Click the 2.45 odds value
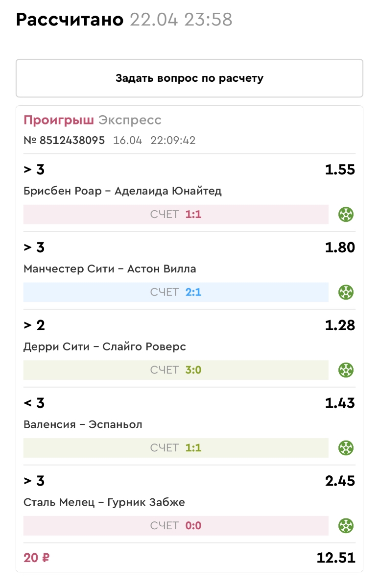 pos(340,481)
